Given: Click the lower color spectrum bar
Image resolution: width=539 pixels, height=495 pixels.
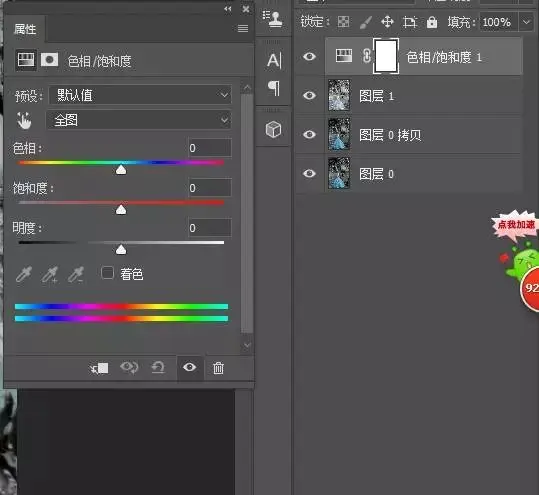Looking at the screenshot, I should point(121,319).
